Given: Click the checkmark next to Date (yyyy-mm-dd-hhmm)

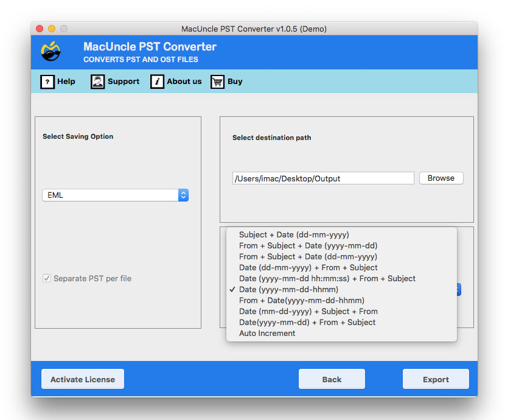Looking at the screenshot, I should [x=233, y=290].
